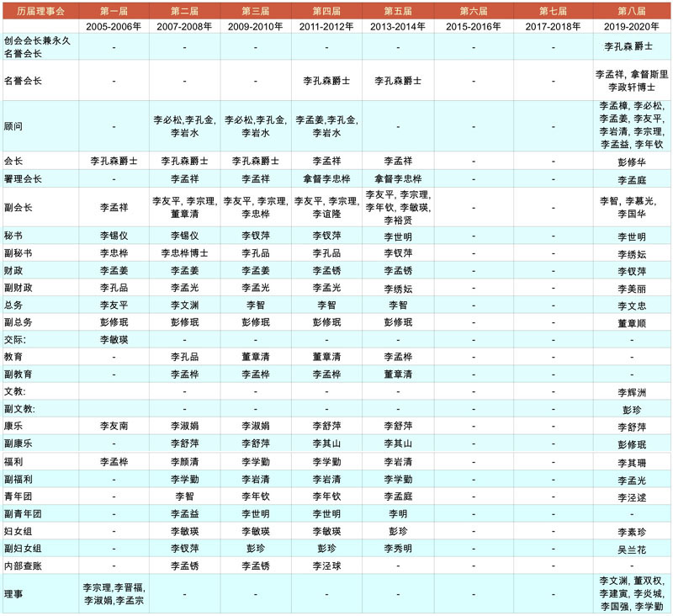This screenshot has height=616, width=673.
Task: Click the 2019-2020年 year cell
Action: point(632,26)
